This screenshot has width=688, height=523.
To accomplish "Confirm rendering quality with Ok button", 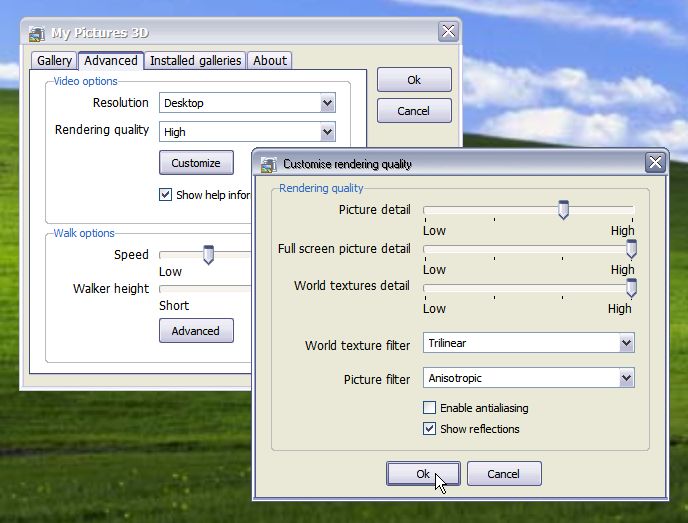I will pyautogui.click(x=423, y=474).
